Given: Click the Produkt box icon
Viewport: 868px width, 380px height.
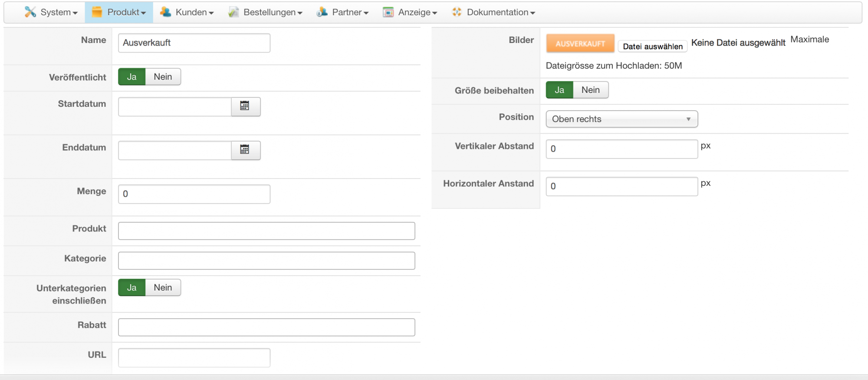Looking at the screenshot, I should tap(97, 12).
